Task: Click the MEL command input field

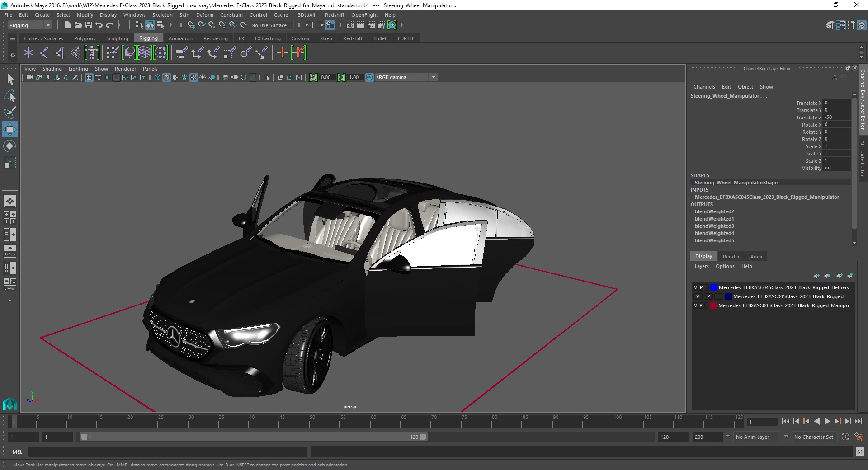Action: click(x=168, y=452)
